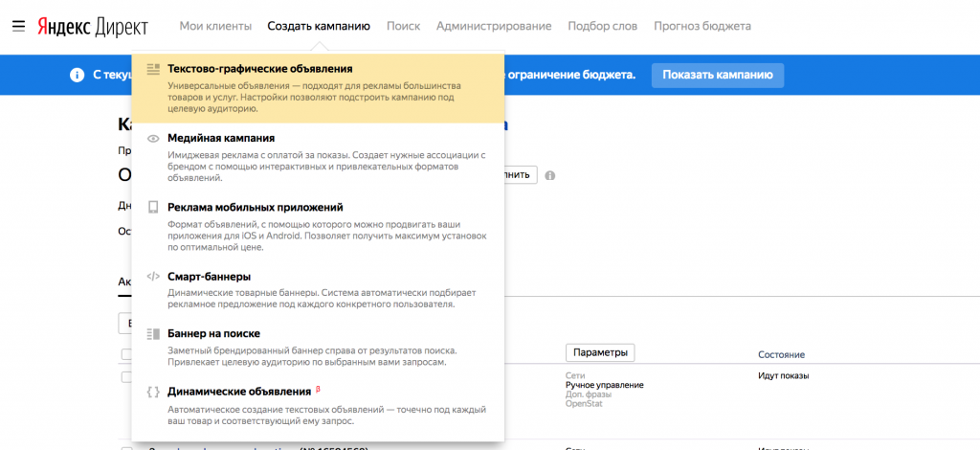Click the 'Идут показы' status text
The height and width of the screenshot is (450, 980).
point(784,375)
